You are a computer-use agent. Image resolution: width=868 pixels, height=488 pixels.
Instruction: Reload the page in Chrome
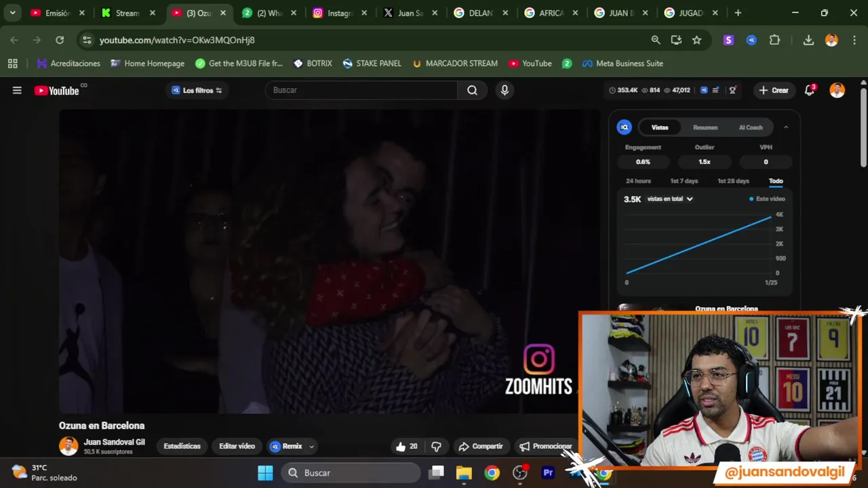[60, 40]
